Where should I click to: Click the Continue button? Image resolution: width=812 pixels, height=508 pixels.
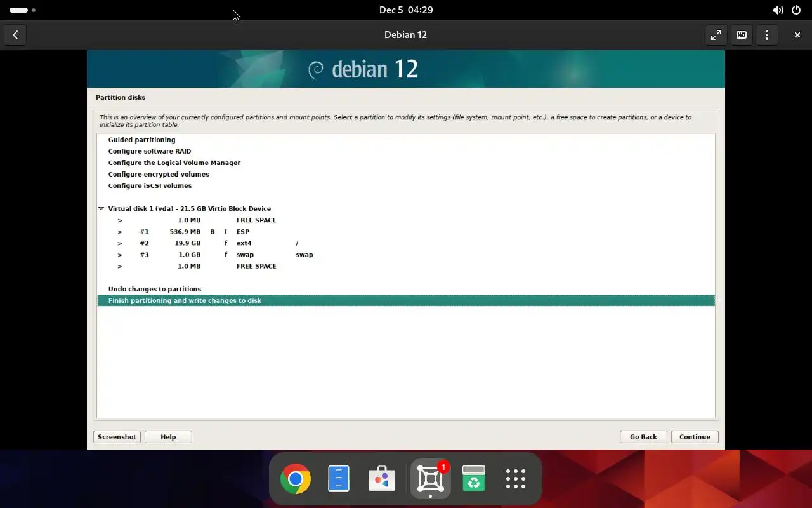point(695,437)
